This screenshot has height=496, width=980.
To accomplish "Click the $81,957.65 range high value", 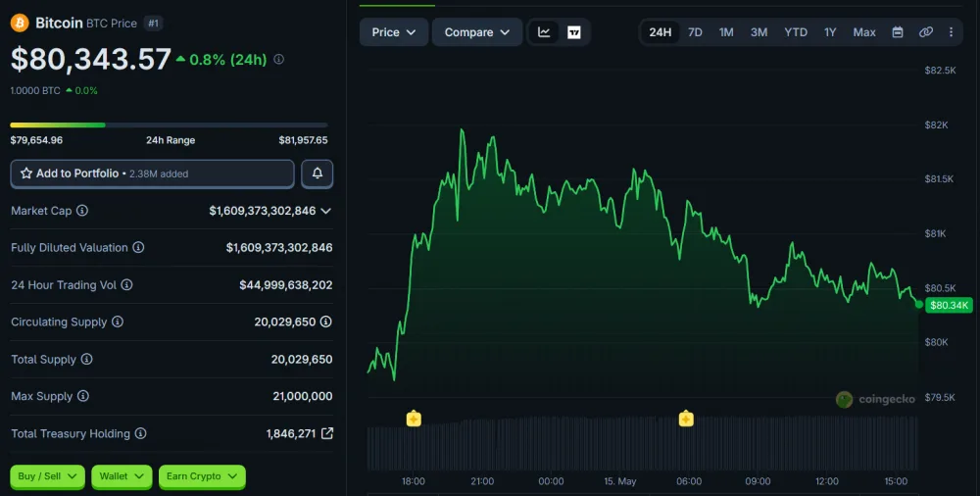I will [303, 140].
